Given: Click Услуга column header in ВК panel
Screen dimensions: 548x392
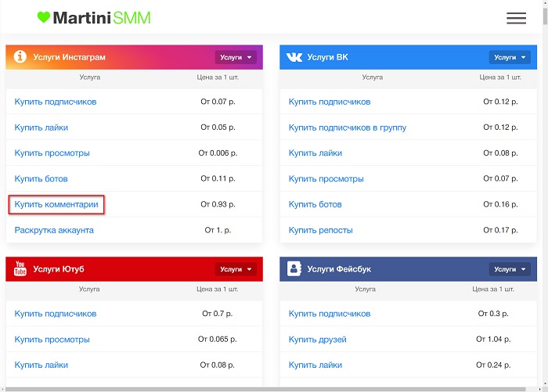Looking at the screenshot, I should click(x=372, y=77).
